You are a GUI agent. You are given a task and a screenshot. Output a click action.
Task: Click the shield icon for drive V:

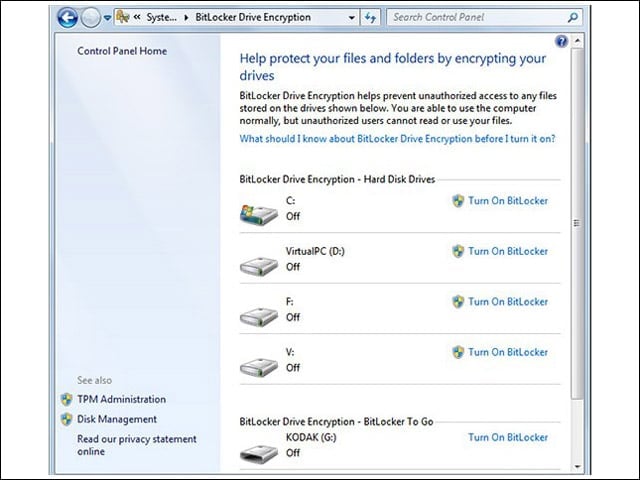point(458,352)
